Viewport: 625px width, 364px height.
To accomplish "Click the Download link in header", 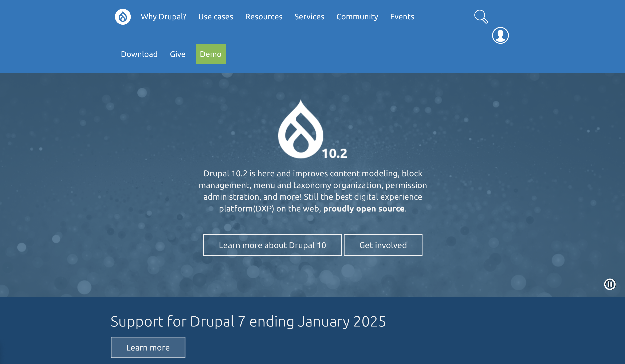I will click(139, 54).
